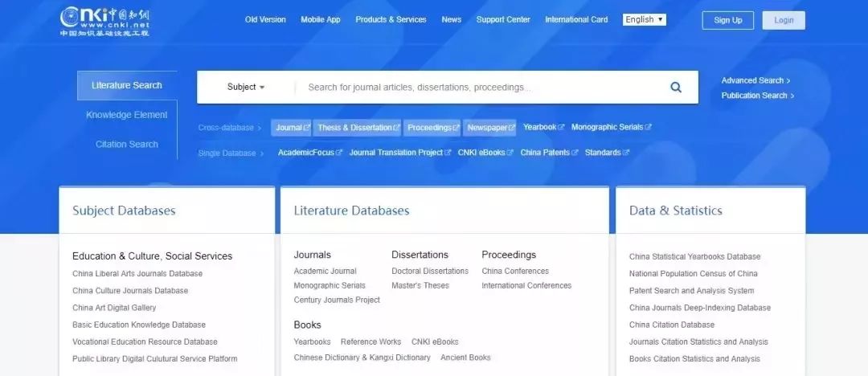
Task: Deselect Thesis & Dissertation database toggle
Action: [x=357, y=128]
